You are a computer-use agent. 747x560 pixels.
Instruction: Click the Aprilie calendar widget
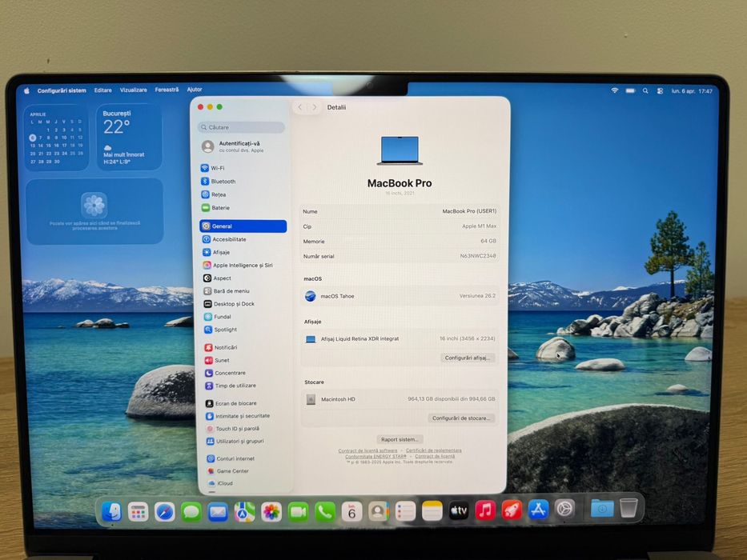[x=56, y=138]
